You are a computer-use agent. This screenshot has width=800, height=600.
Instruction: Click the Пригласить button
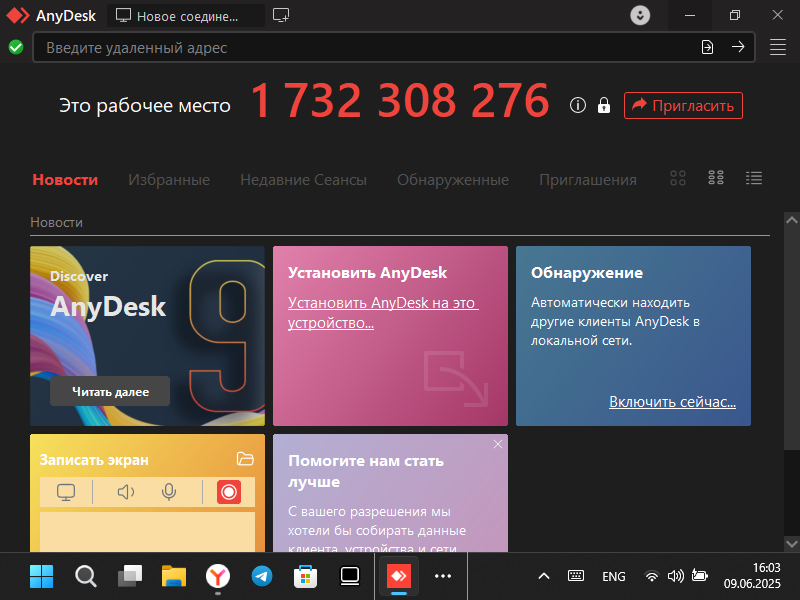click(x=683, y=106)
